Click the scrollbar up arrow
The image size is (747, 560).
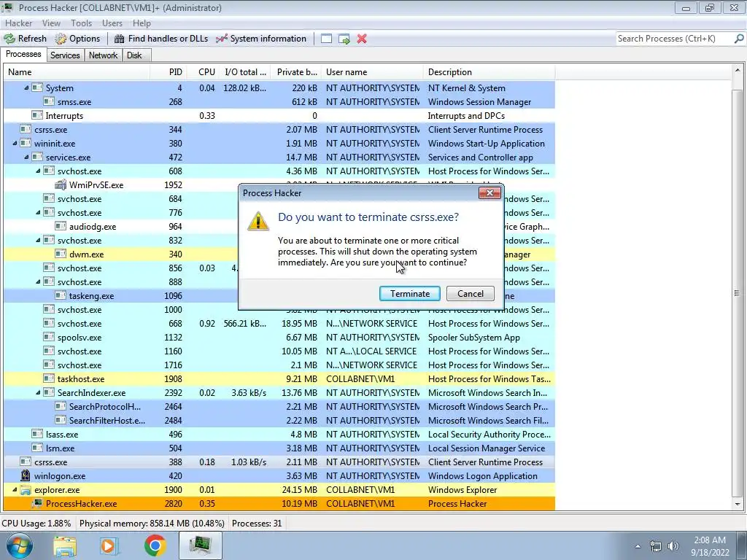(738, 71)
